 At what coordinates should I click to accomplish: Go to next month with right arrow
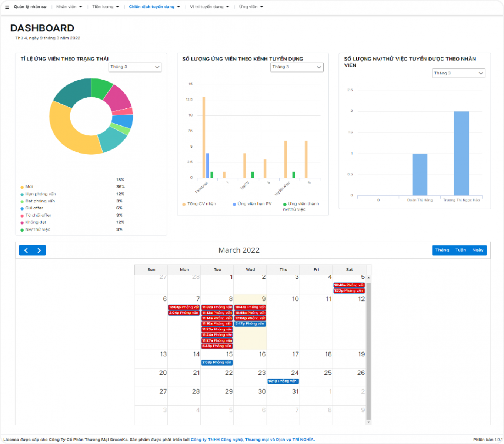point(39,250)
